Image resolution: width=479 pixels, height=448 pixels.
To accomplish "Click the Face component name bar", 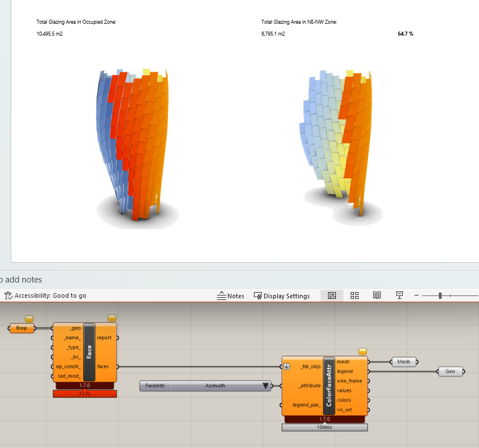I will [89, 352].
